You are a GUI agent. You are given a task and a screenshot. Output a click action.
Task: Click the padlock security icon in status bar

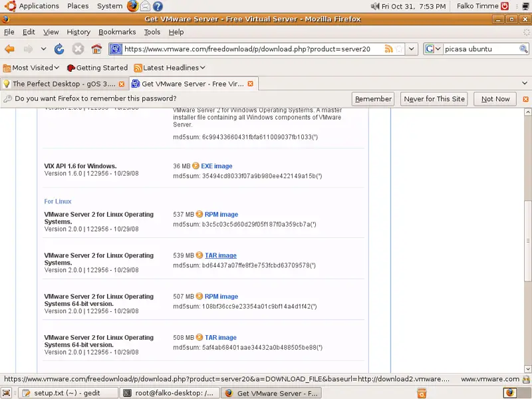click(x=526, y=379)
